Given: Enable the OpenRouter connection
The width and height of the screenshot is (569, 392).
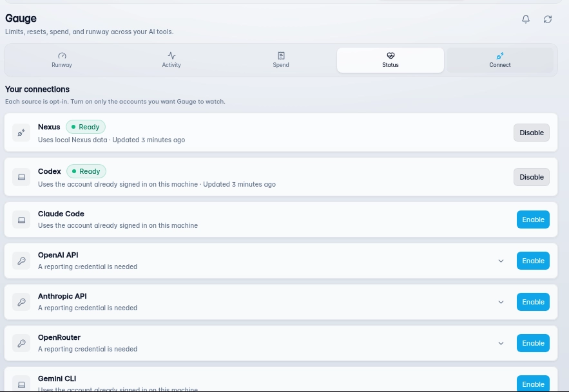Looking at the screenshot, I should [x=533, y=343].
